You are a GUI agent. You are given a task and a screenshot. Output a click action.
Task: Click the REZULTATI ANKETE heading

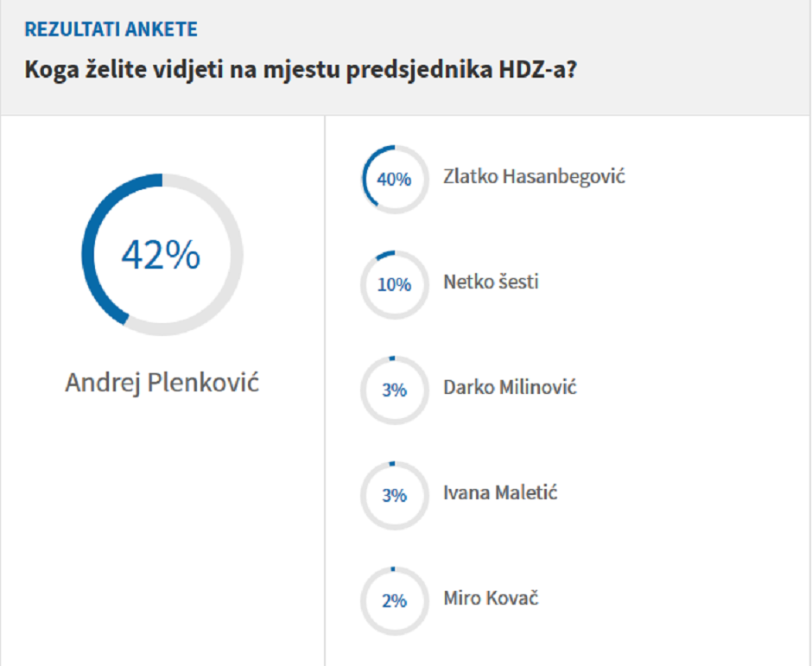[x=111, y=29]
